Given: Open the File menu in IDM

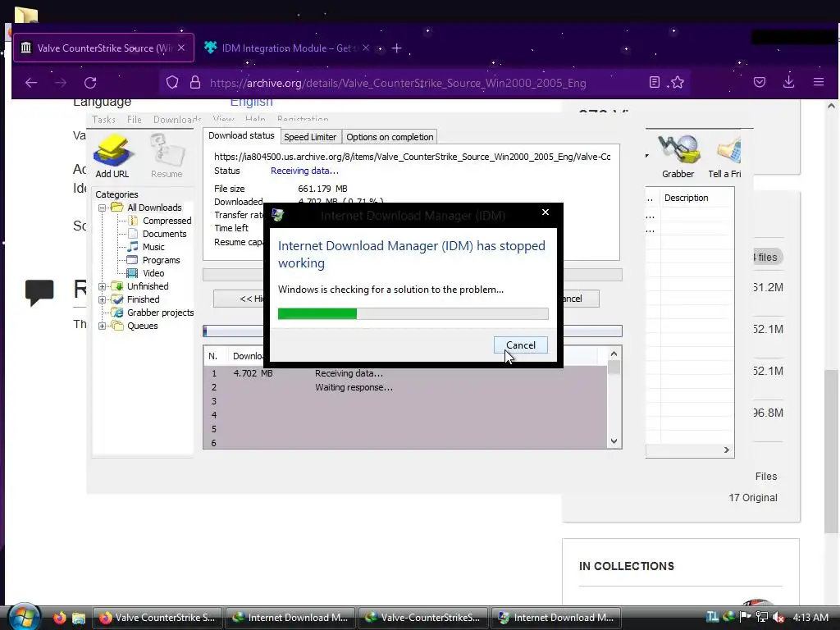Looking at the screenshot, I should pyautogui.click(x=134, y=120).
